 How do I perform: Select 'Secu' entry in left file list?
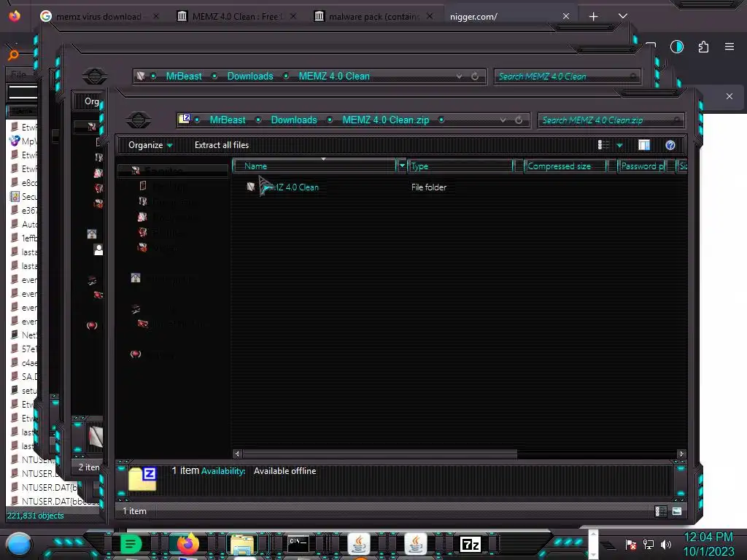[24, 197]
